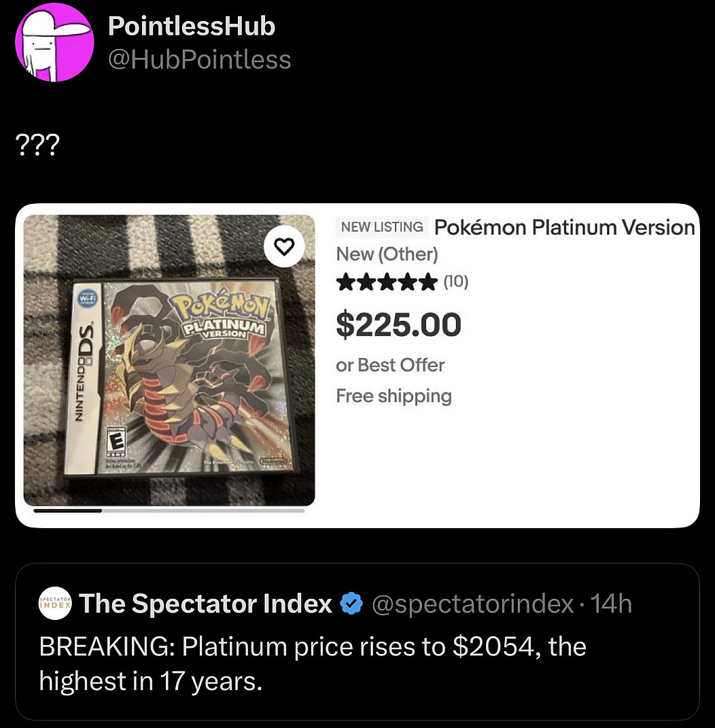Click the blue verified badge
The height and width of the screenshot is (728, 715).
tap(351, 604)
